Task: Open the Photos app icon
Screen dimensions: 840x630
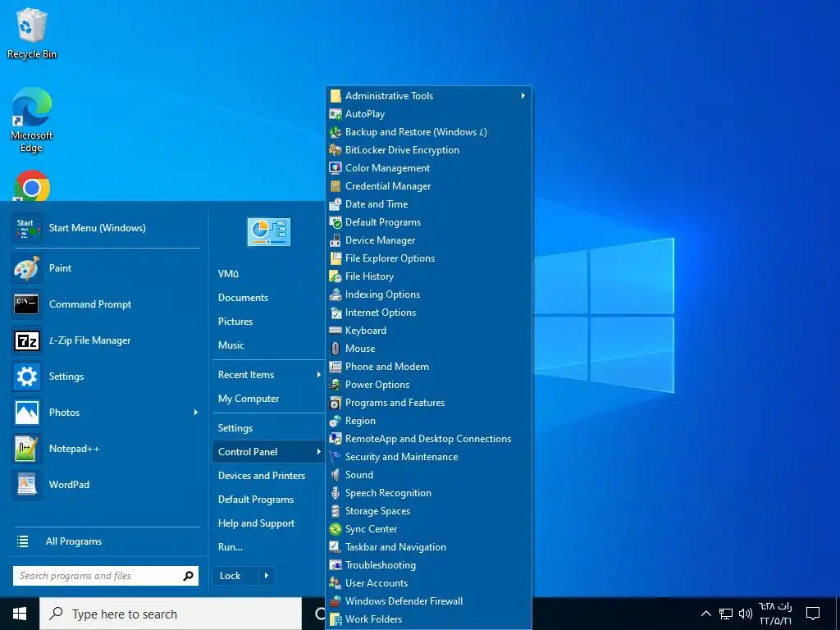Action: (26, 413)
